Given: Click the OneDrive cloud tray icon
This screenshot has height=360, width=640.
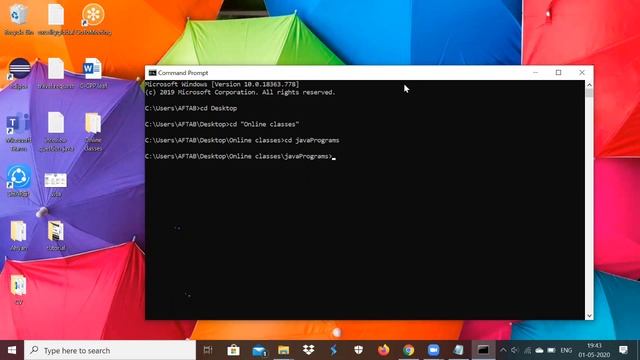Looking at the screenshot, I should [x=539, y=350].
